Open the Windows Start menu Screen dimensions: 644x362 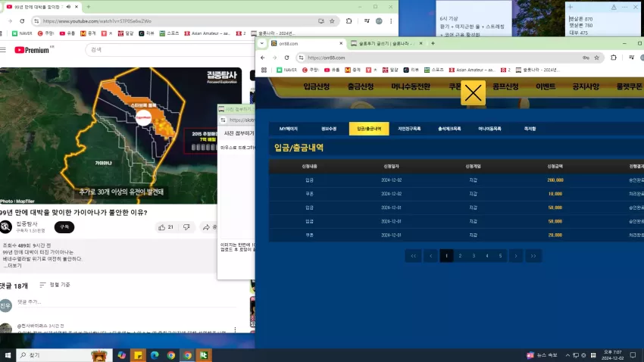[x=8, y=355]
